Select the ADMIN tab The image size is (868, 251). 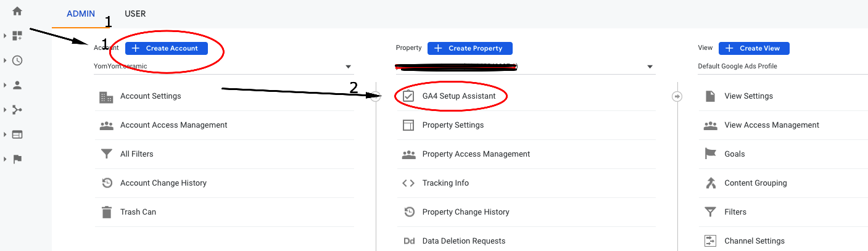pos(80,14)
